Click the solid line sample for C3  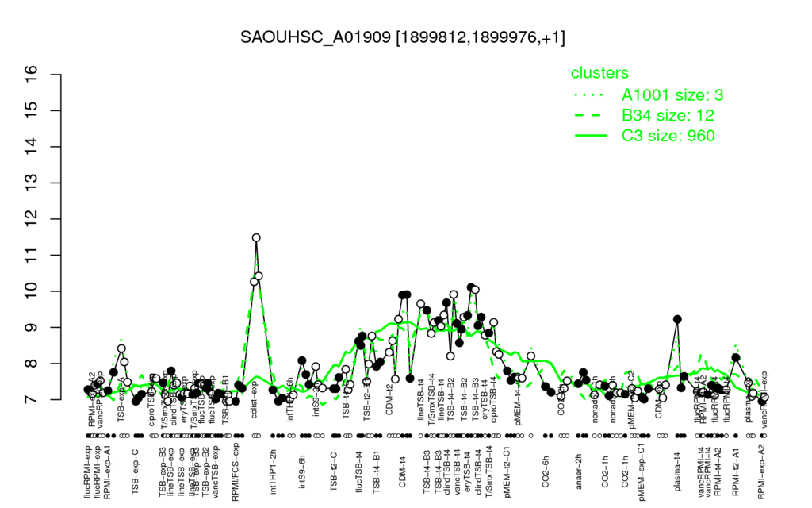(x=591, y=135)
